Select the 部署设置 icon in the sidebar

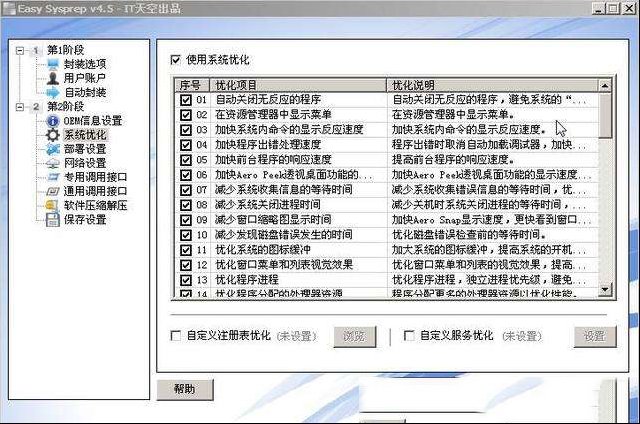tap(53, 149)
